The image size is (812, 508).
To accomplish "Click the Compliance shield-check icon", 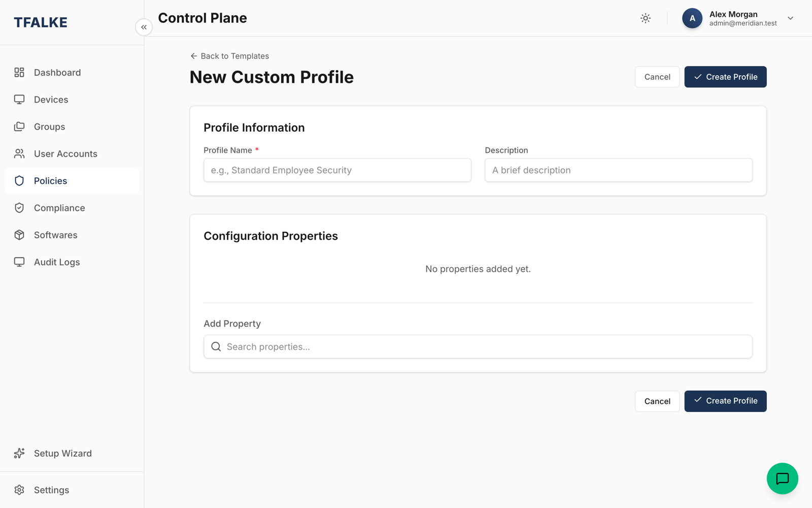I will coord(19,208).
